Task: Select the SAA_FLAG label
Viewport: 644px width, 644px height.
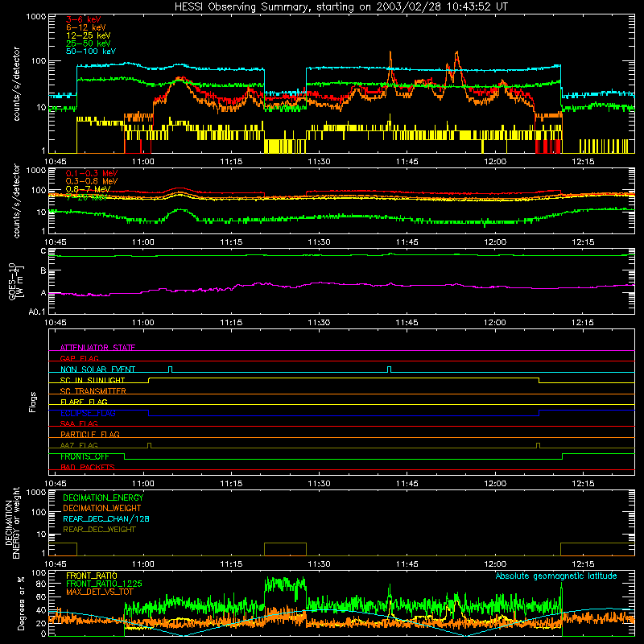Action: click(79, 423)
